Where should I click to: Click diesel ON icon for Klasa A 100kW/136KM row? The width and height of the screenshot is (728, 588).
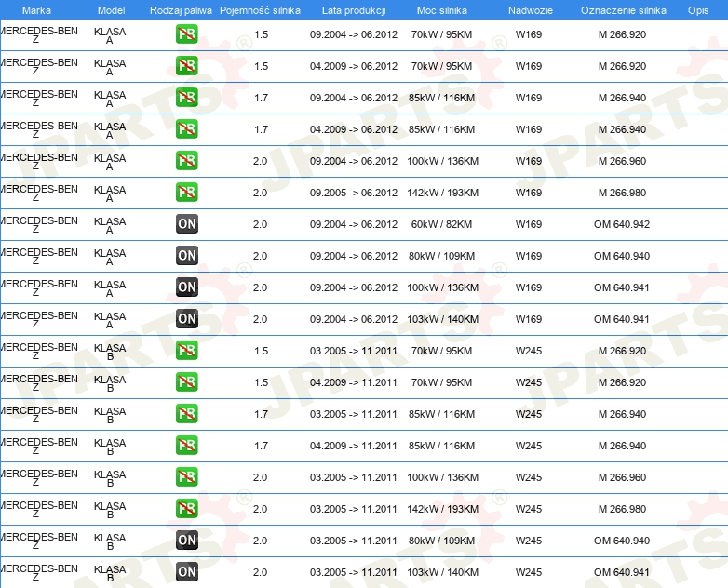click(186, 287)
